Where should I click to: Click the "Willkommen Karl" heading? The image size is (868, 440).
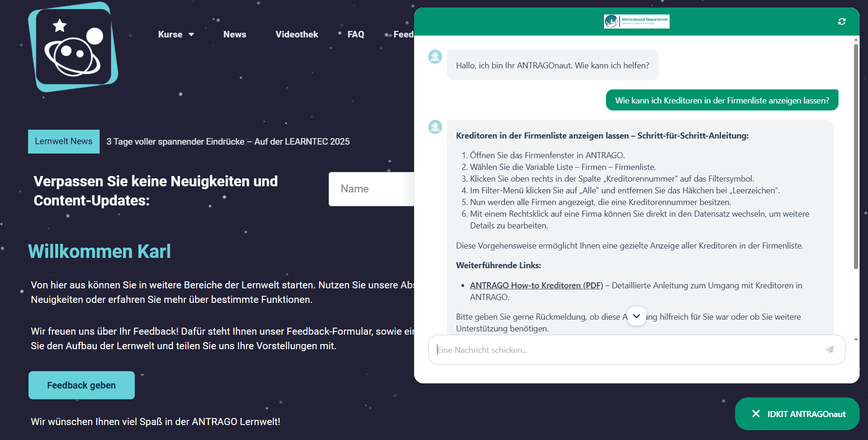click(x=99, y=251)
